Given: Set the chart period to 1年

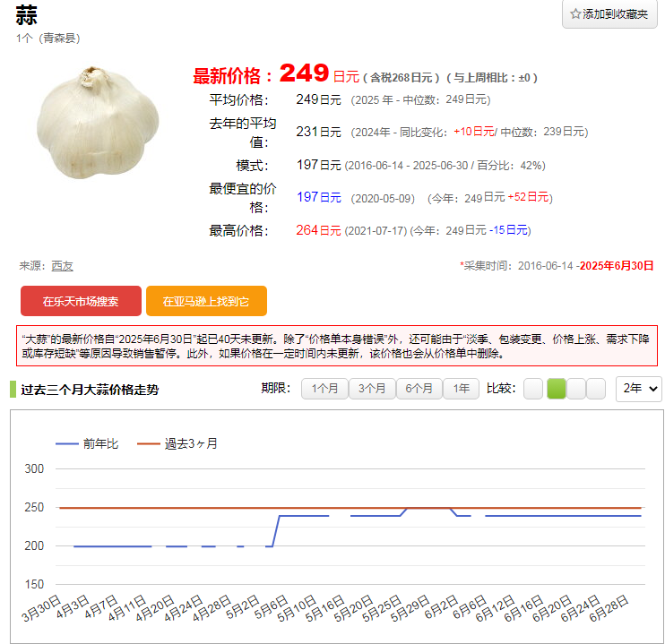Looking at the screenshot, I should pyautogui.click(x=461, y=389).
